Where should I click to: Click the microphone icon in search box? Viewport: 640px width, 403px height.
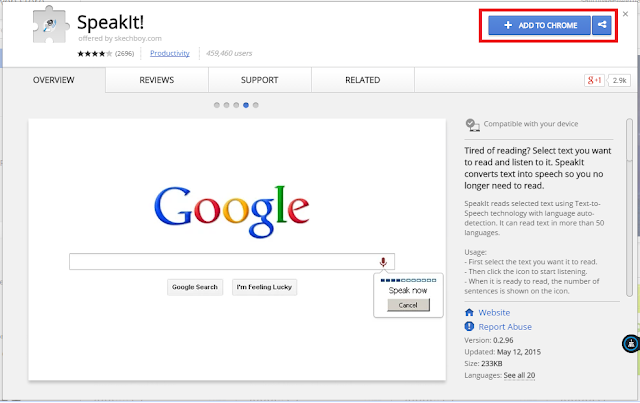383,262
